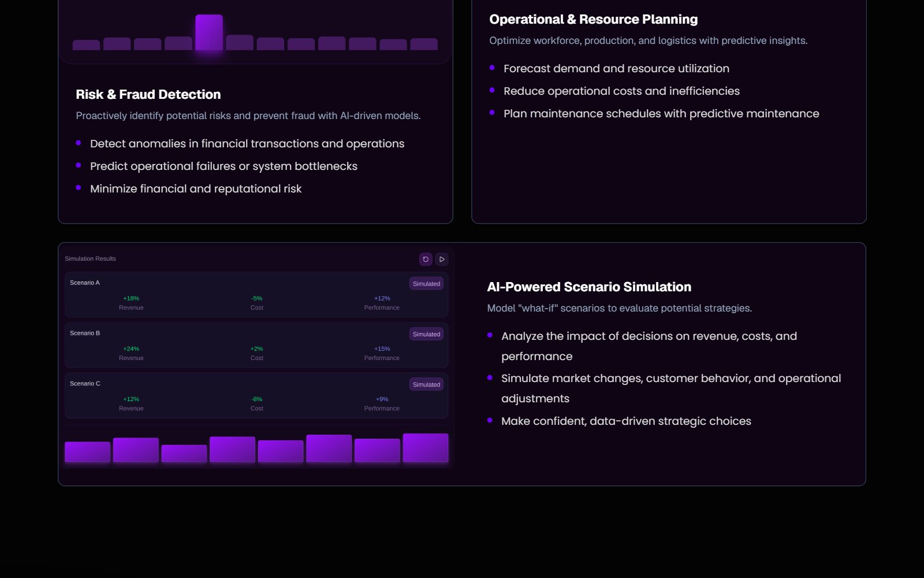Click the -5% Cost value
The image size is (924, 578).
257,298
